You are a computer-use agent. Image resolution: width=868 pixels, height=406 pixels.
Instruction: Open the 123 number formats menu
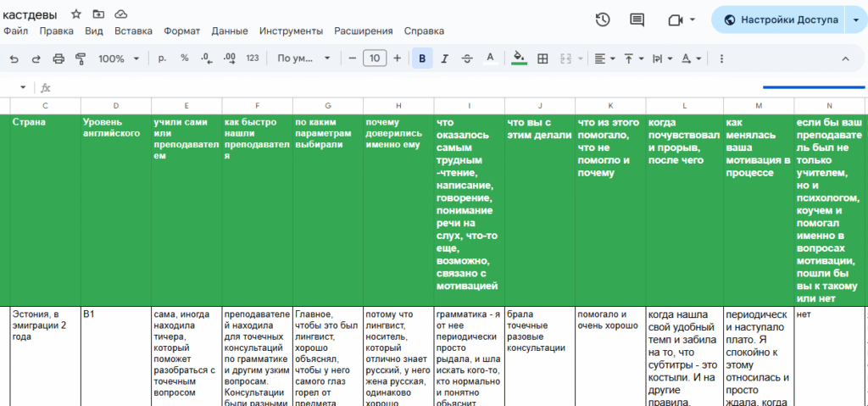253,58
